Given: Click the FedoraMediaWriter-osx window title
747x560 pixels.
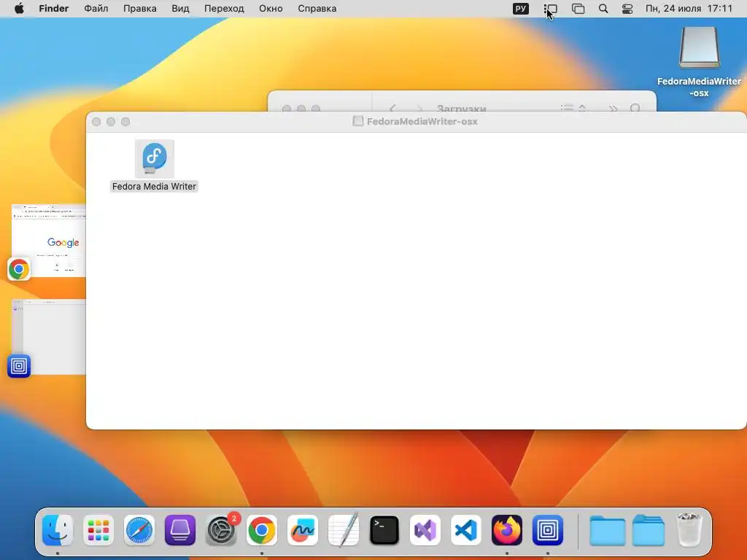Looking at the screenshot, I should click(x=422, y=122).
